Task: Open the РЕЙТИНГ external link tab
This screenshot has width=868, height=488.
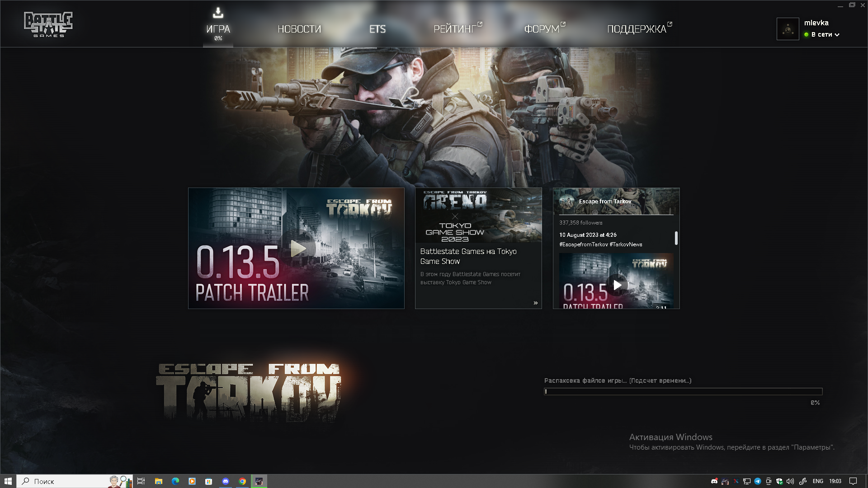Action: pos(458,28)
